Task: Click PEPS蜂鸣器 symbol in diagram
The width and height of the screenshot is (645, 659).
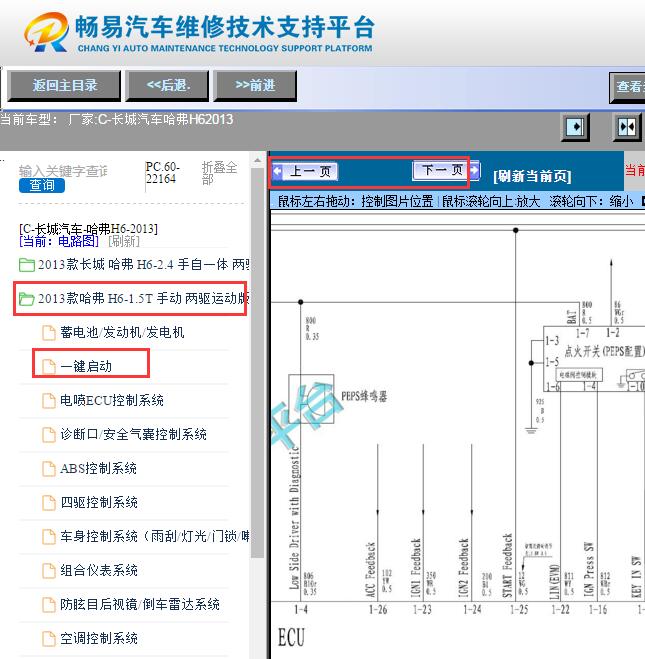Action: point(311,399)
